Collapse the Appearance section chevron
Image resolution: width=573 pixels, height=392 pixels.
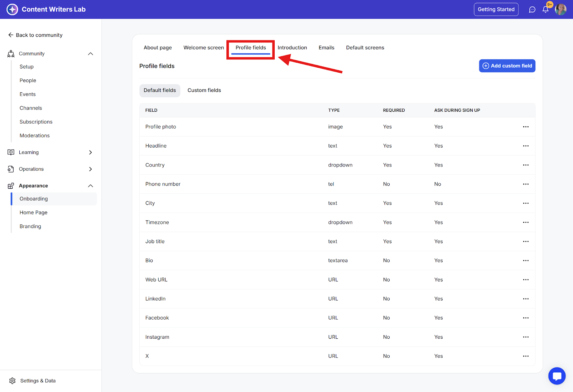(91, 186)
